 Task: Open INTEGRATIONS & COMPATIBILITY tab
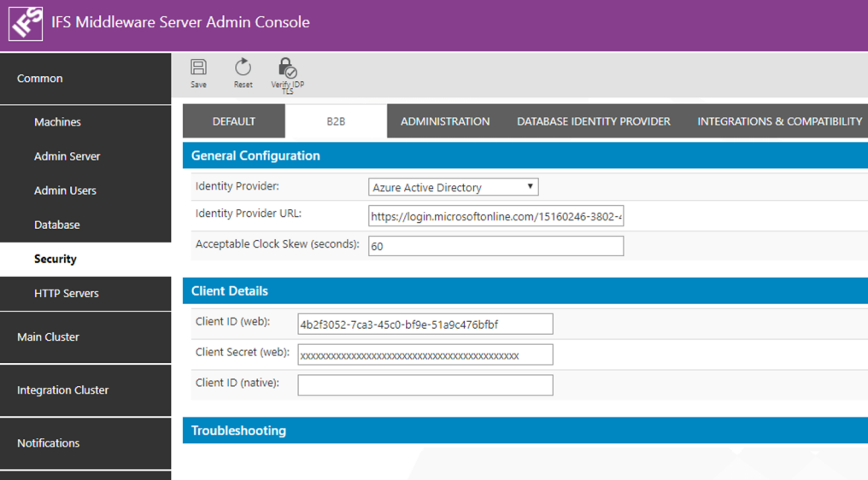pos(779,121)
